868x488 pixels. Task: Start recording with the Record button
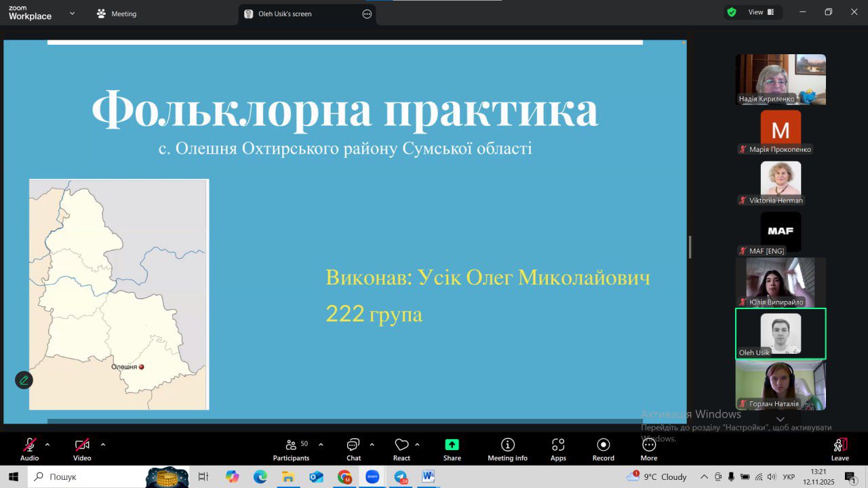tap(603, 449)
